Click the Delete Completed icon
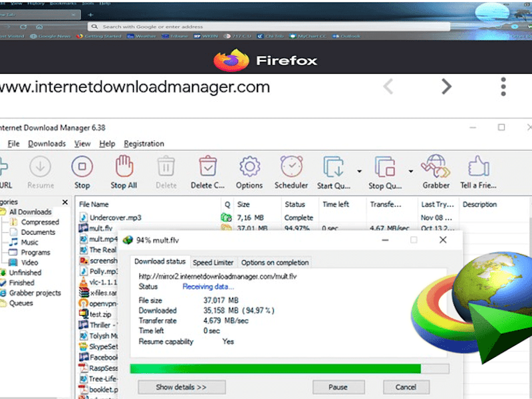Image resolution: width=532 pixels, height=399 pixels. pyautogui.click(x=207, y=166)
